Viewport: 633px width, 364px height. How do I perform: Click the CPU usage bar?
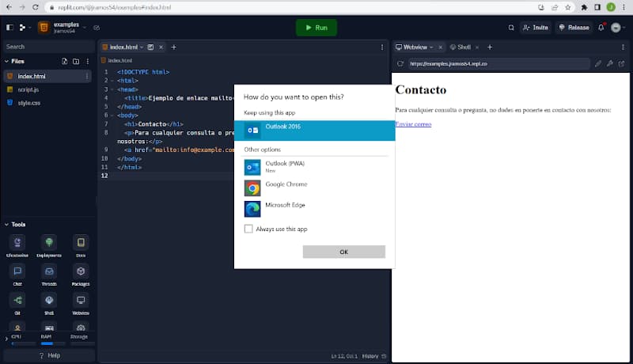point(23,344)
